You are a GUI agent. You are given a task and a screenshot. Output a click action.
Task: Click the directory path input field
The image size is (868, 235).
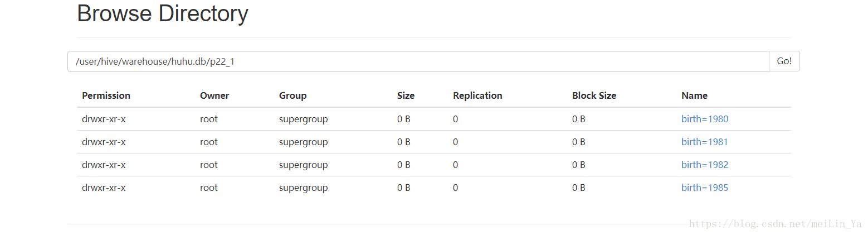(418, 61)
